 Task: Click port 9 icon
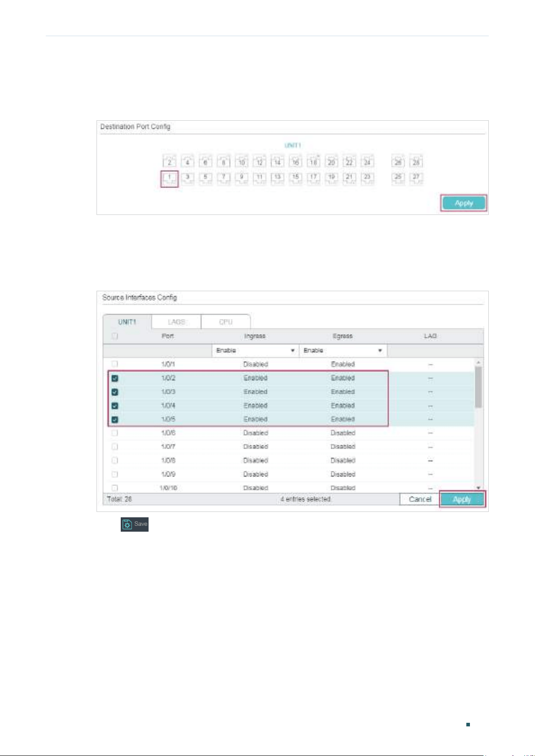[241, 178]
